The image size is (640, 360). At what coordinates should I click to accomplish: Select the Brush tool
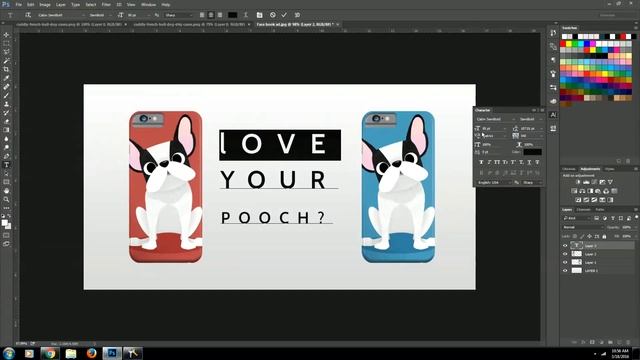(6, 96)
